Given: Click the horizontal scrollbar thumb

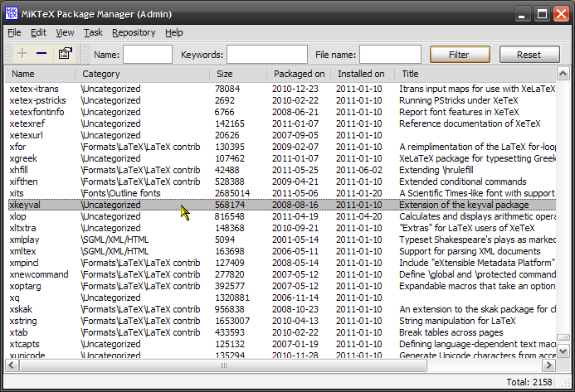Looking at the screenshot, I should click(223, 365).
